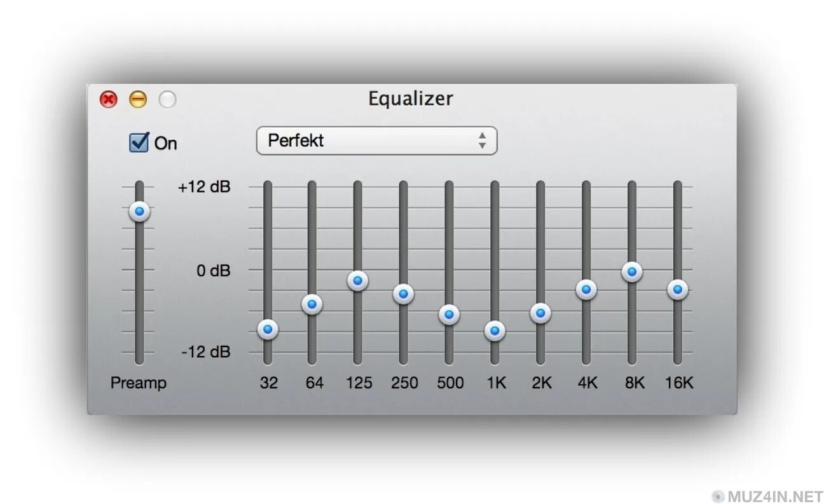Click the 8K frequency label
Screen dimensions: 824x504
pos(634,383)
